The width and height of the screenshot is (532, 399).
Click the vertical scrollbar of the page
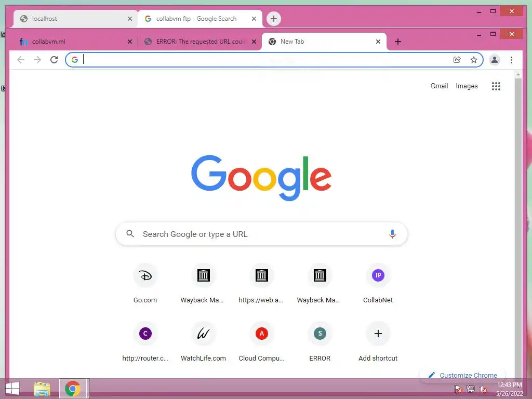[518, 228]
